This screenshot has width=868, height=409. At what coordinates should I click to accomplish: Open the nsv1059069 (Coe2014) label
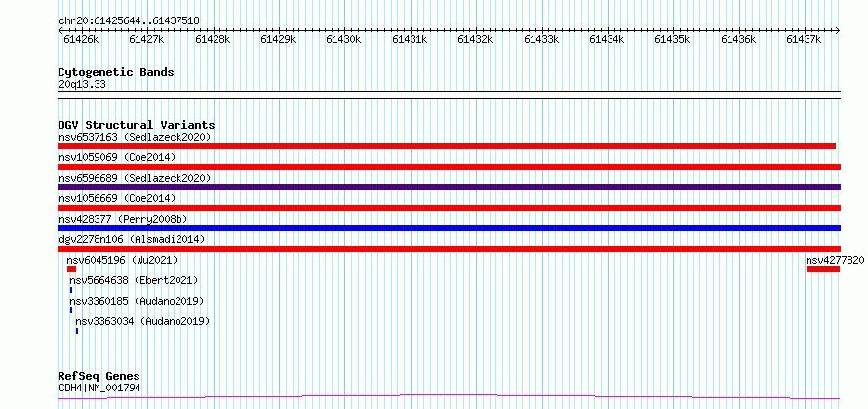click(x=117, y=157)
